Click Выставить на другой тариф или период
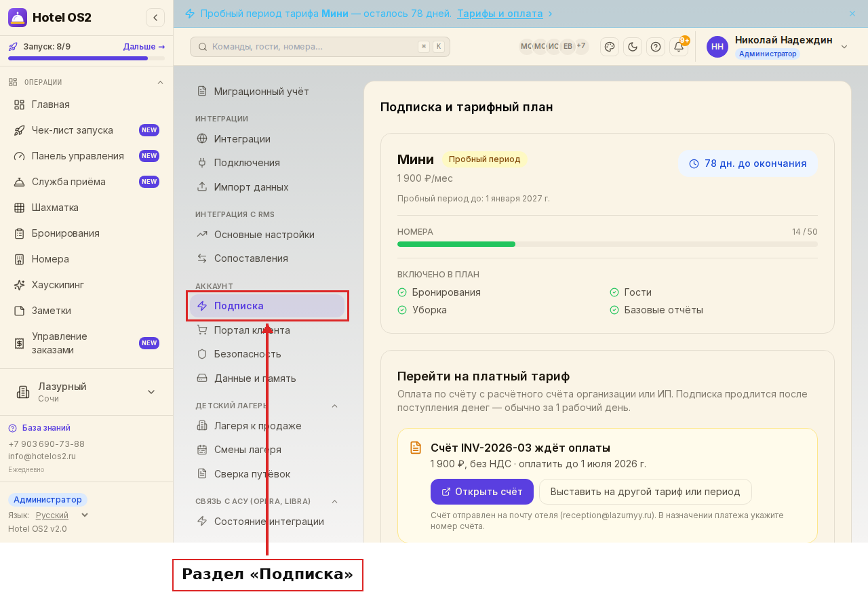Image resolution: width=868 pixels, height=607 pixels. coord(645,492)
